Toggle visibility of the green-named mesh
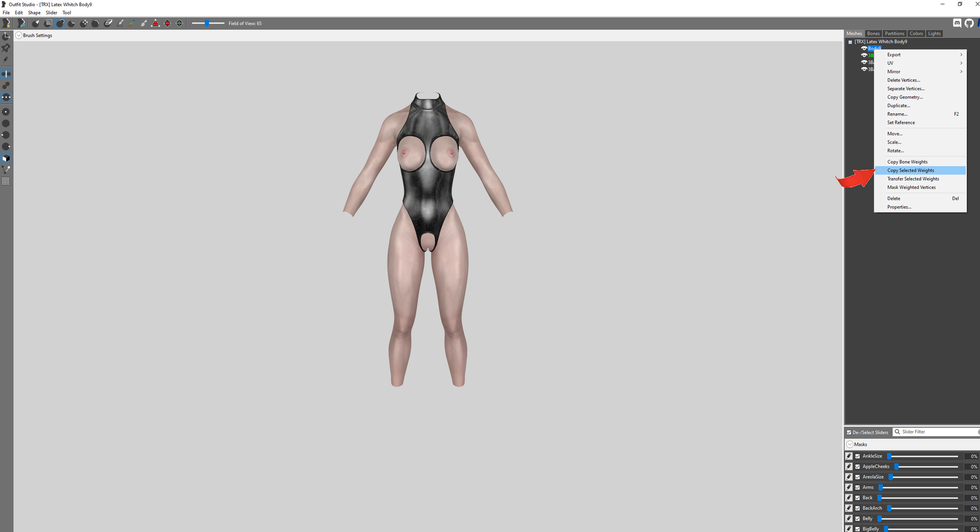Screen dimensions: 980x532 pos(864,55)
